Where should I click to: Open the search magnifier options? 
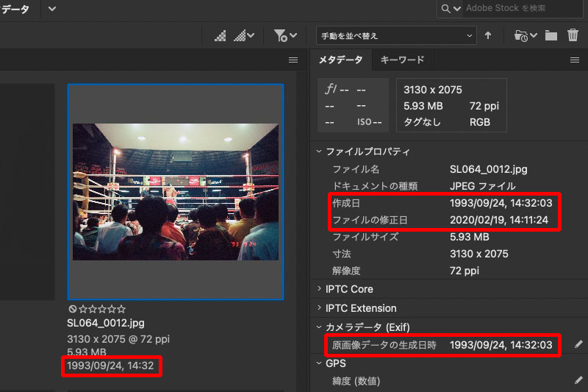coord(451,8)
